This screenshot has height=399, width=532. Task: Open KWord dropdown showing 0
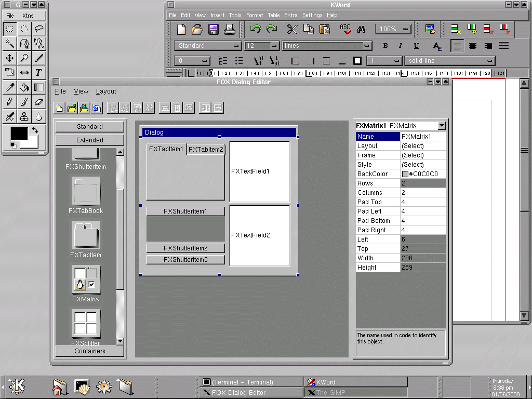point(192,61)
